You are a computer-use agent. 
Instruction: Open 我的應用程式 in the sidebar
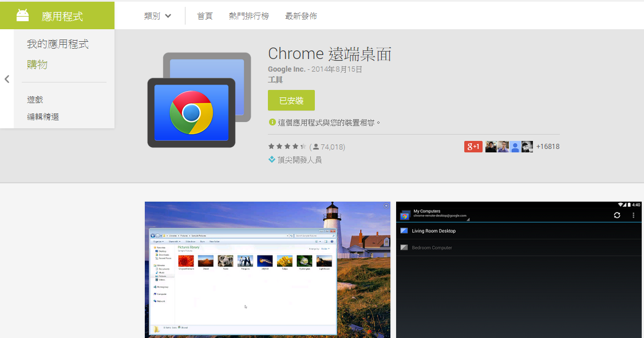click(x=58, y=44)
